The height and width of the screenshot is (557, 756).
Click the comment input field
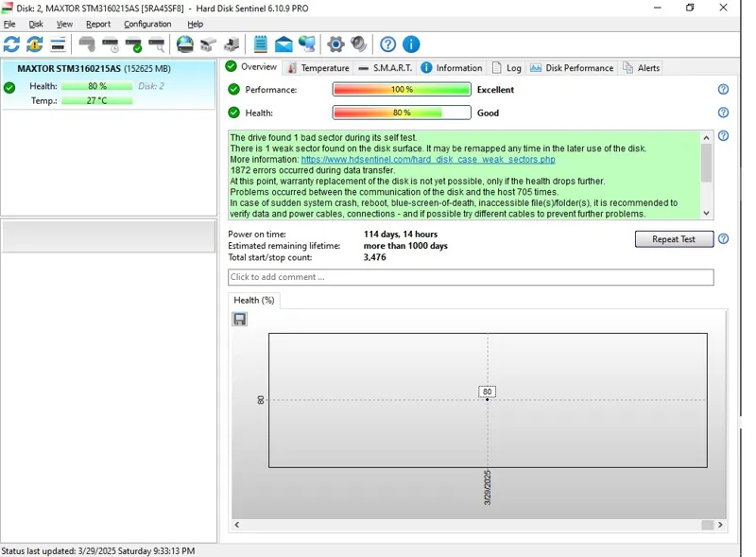(471, 277)
